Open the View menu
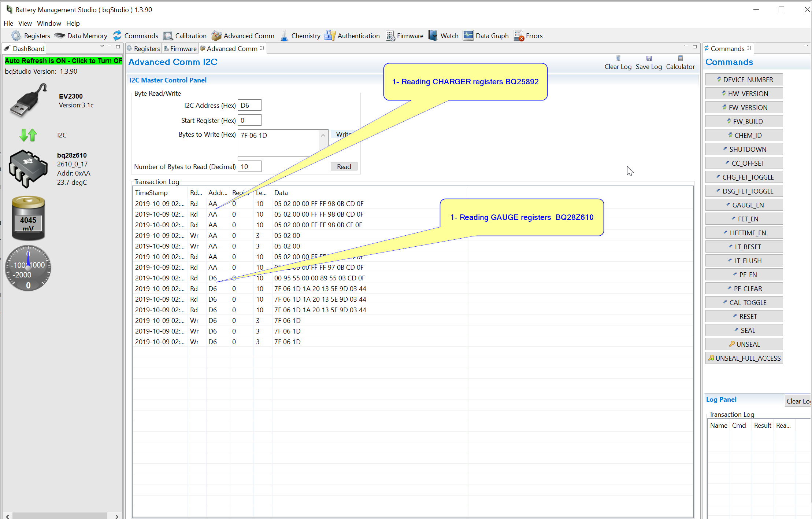812x519 pixels. [25, 23]
